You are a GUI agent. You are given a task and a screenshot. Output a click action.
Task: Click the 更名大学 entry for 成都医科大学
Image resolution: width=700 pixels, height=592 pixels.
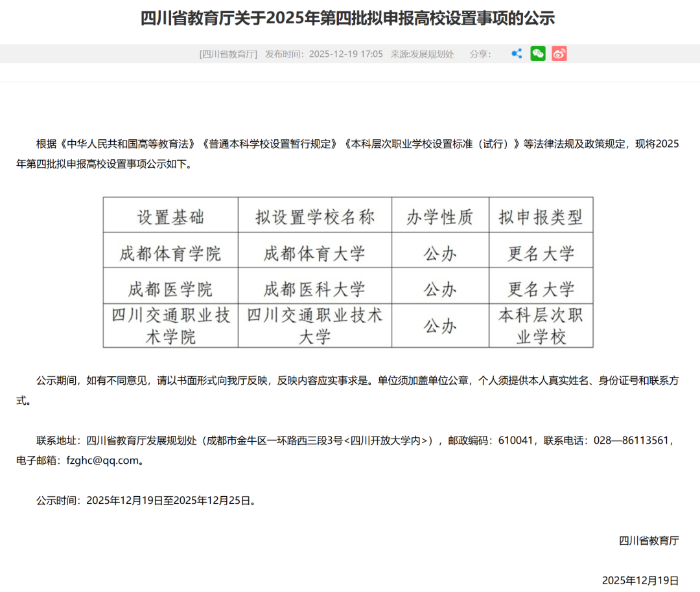tap(542, 287)
